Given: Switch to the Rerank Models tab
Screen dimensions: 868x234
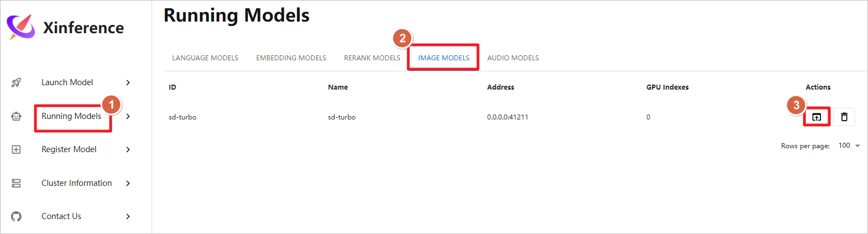Looking at the screenshot, I should coord(372,58).
